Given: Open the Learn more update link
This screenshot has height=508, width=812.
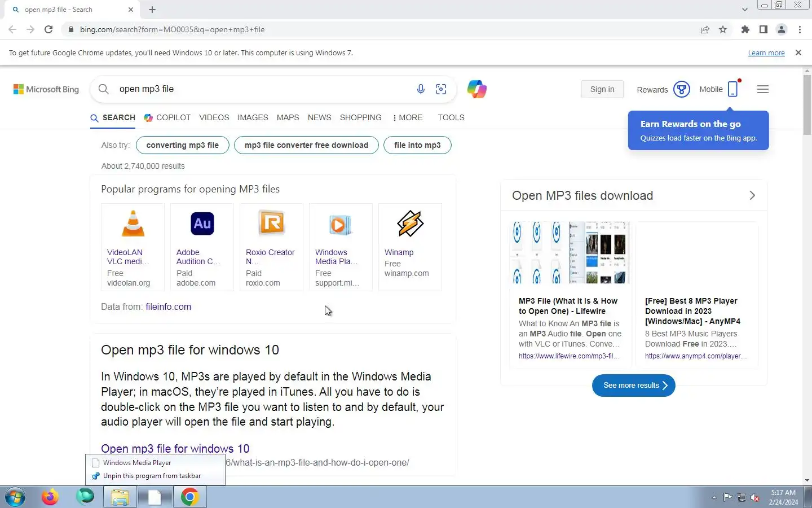Looking at the screenshot, I should coord(766,53).
